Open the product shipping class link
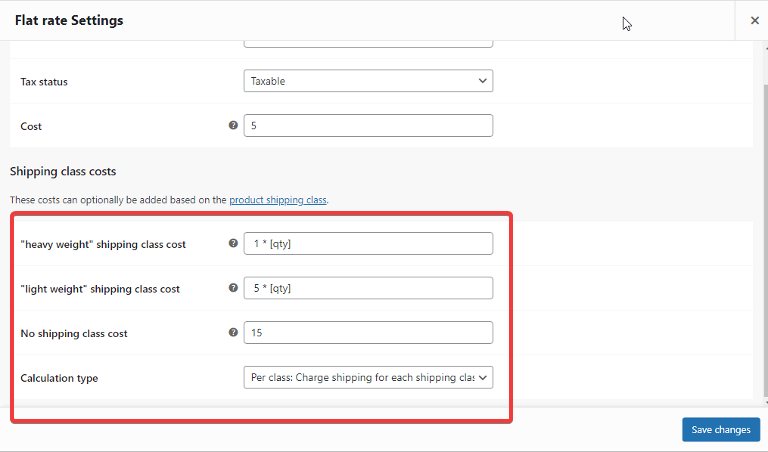768x452 pixels. tap(278, 200)
